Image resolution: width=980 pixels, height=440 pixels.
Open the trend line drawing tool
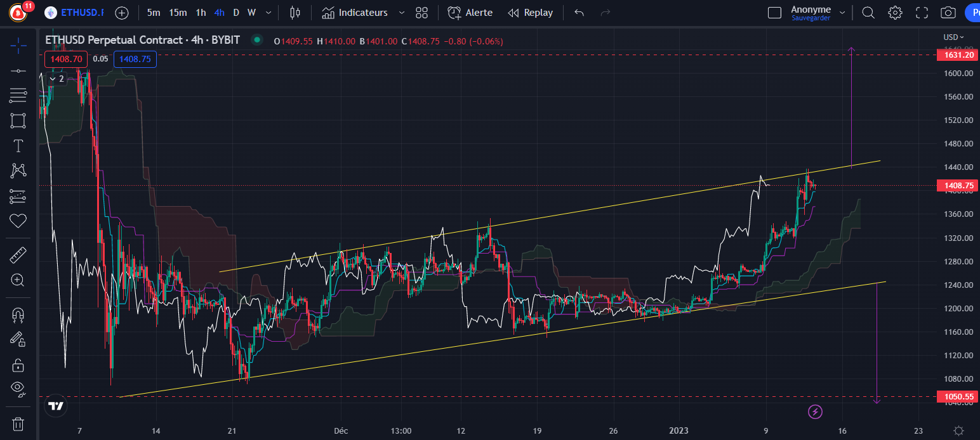(18, 71)
